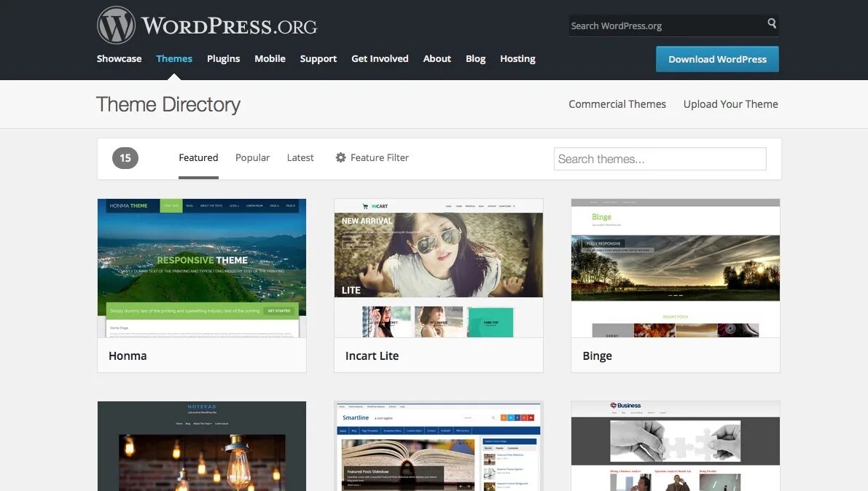Click the WordPress.org wordmark text

[x=229, y=25]
